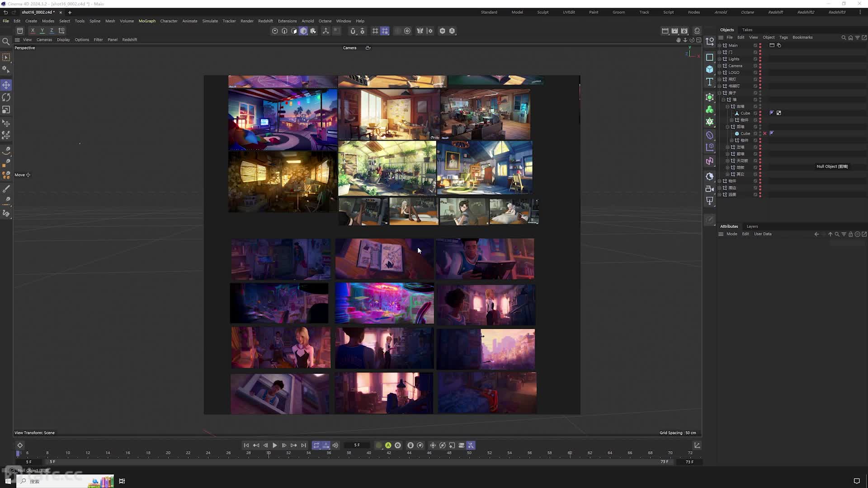Click the red X tag on second Cube
868x488 pixels.
tap(765, 133)
